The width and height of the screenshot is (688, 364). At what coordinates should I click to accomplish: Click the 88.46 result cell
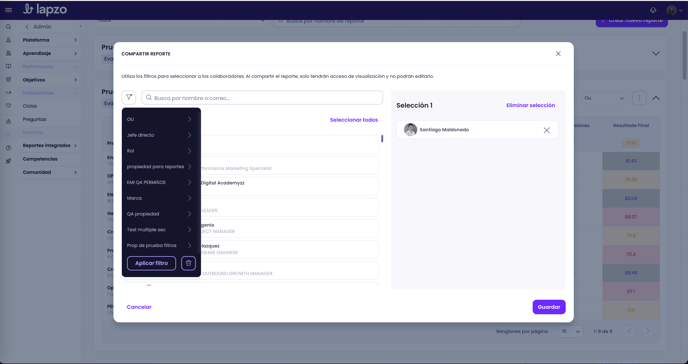click(631, 273)
